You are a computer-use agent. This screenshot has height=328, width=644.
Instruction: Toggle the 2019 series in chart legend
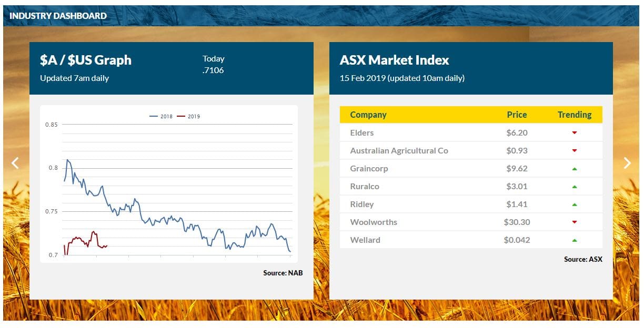point(188,117)
